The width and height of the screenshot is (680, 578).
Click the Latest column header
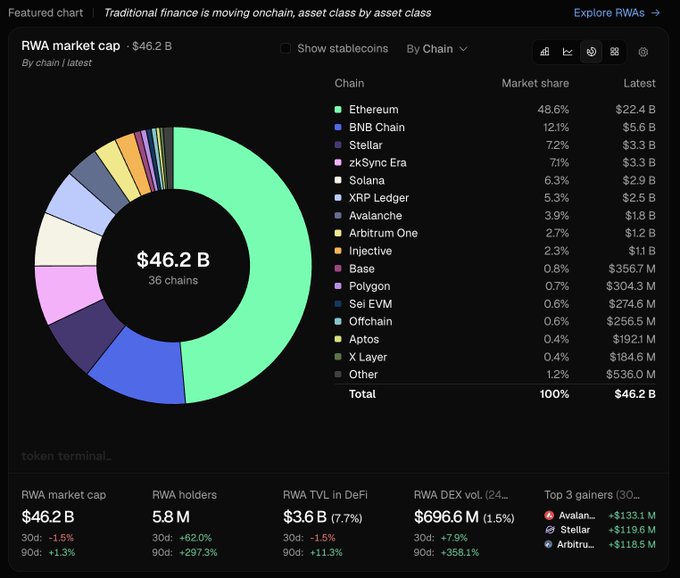click(639, 83)
